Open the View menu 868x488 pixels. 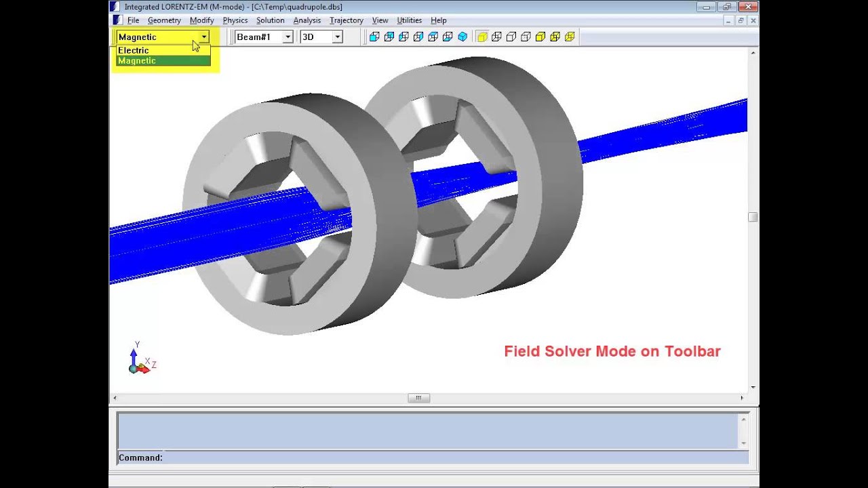[380, 20]
